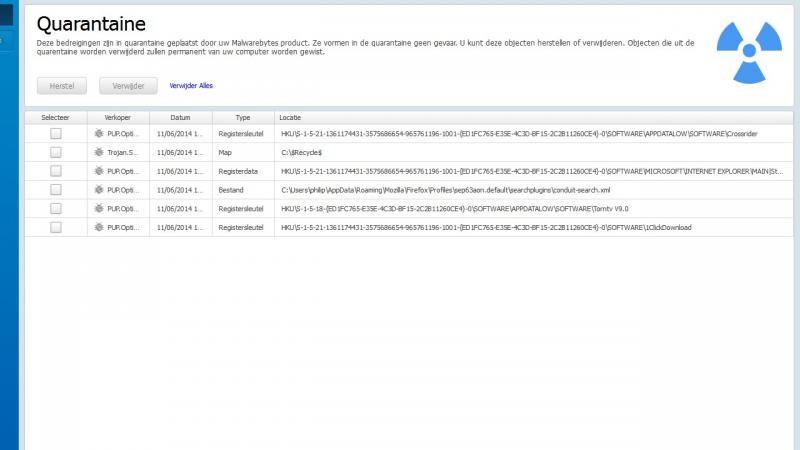
Task: Click the bug icon in the 1ClickDownload row
Action: click(x=99, y=227)
